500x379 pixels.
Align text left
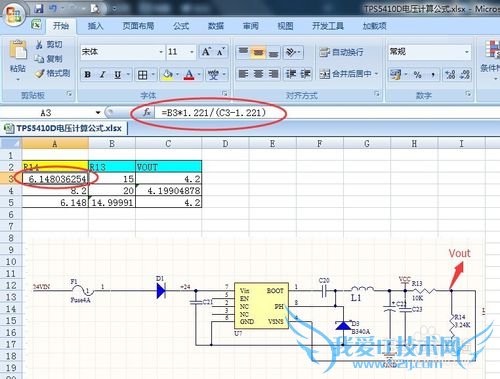(x=244, y=74)
